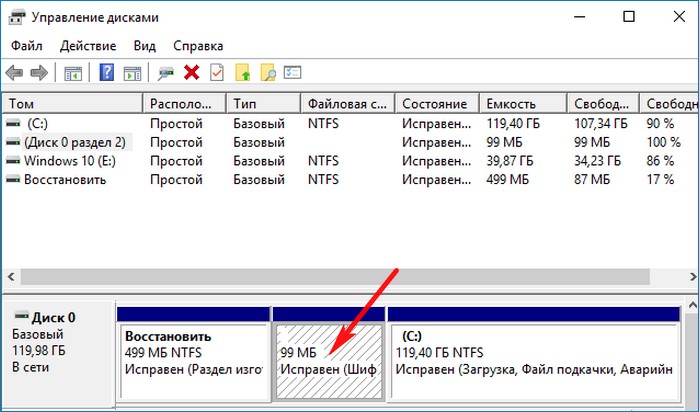Click the horizontal scrollbar thumb

[x=335, y=277]
